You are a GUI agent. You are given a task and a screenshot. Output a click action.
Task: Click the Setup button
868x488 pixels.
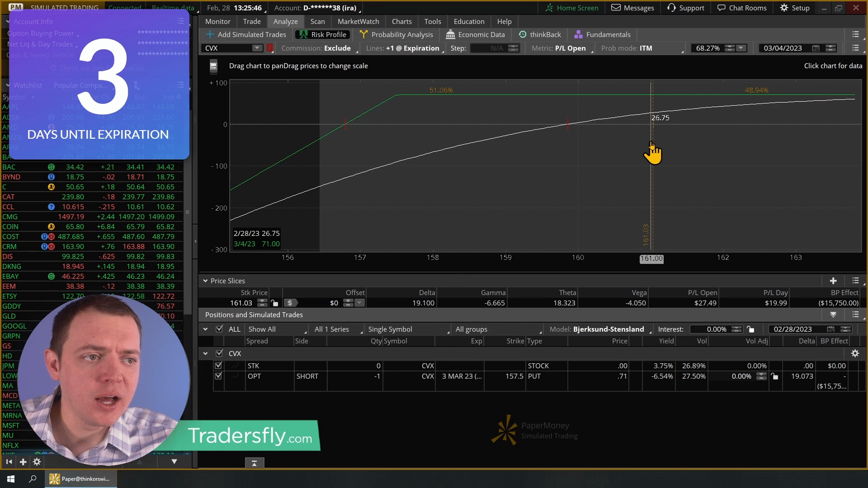[794, 8]
